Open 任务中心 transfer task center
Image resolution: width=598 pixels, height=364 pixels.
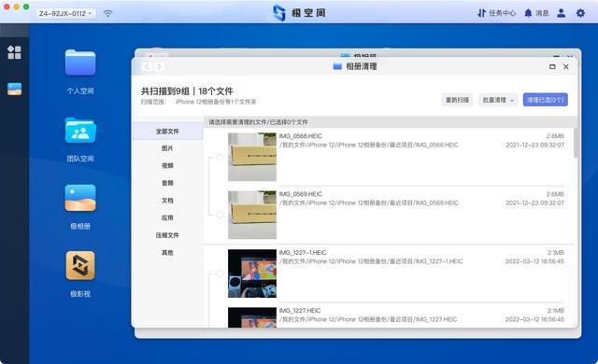coord(496,13)
